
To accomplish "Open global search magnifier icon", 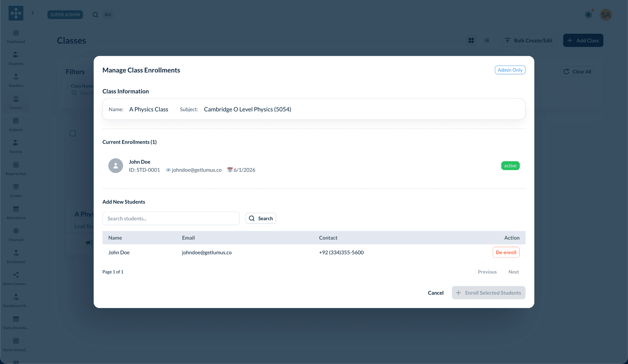I will click(x=95, y=15).
